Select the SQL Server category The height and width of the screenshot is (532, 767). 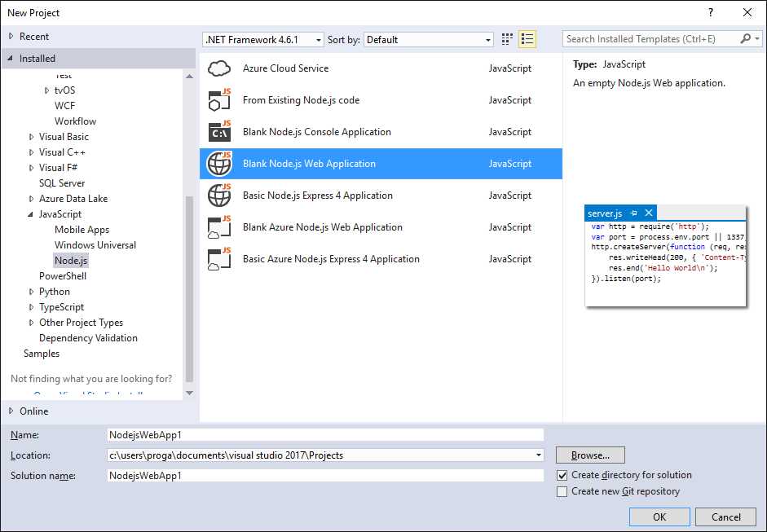62,183
